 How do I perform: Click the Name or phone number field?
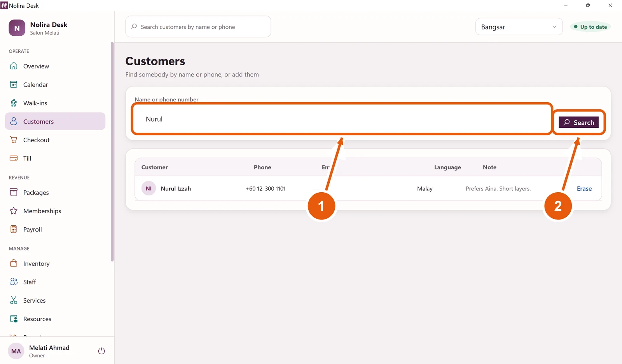(x=342, y=119)
